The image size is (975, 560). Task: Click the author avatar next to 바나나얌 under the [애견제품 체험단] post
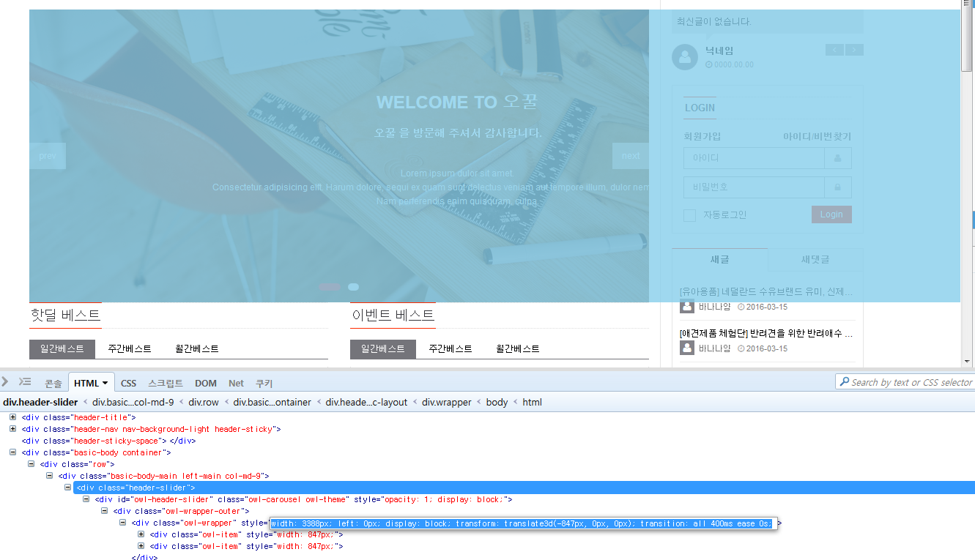687,348
